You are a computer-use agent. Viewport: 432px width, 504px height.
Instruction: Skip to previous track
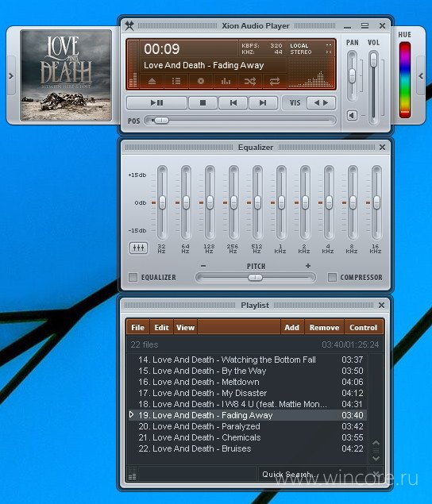[x=233, y=103]
